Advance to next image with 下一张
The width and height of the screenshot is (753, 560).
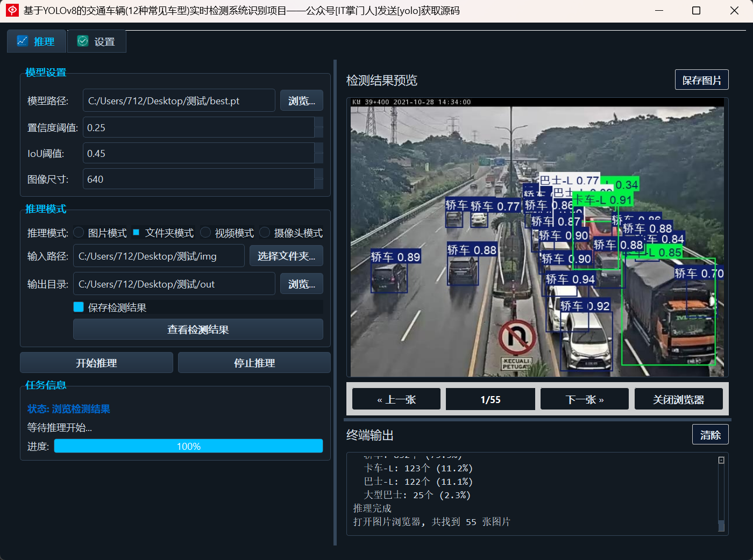pos(584,399)
